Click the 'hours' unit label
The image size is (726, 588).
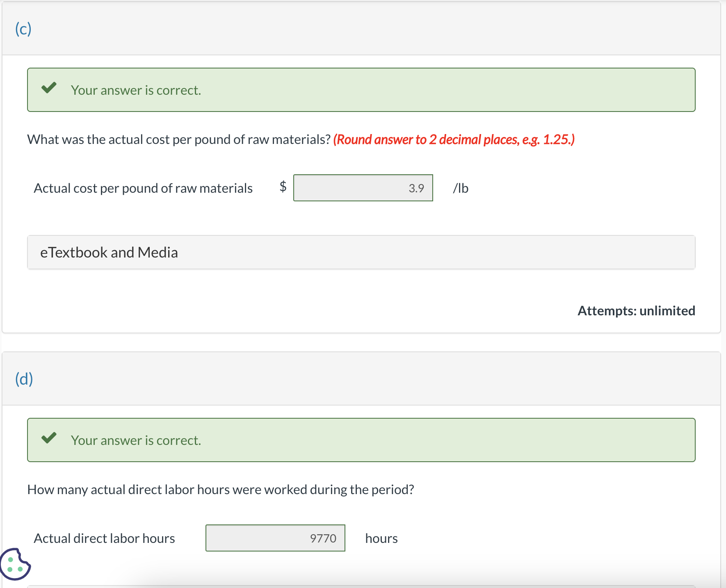(381, 538)
